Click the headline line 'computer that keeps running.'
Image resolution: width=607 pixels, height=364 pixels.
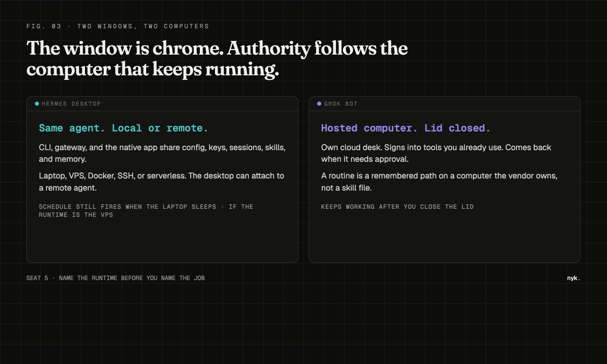coord(153,69)
